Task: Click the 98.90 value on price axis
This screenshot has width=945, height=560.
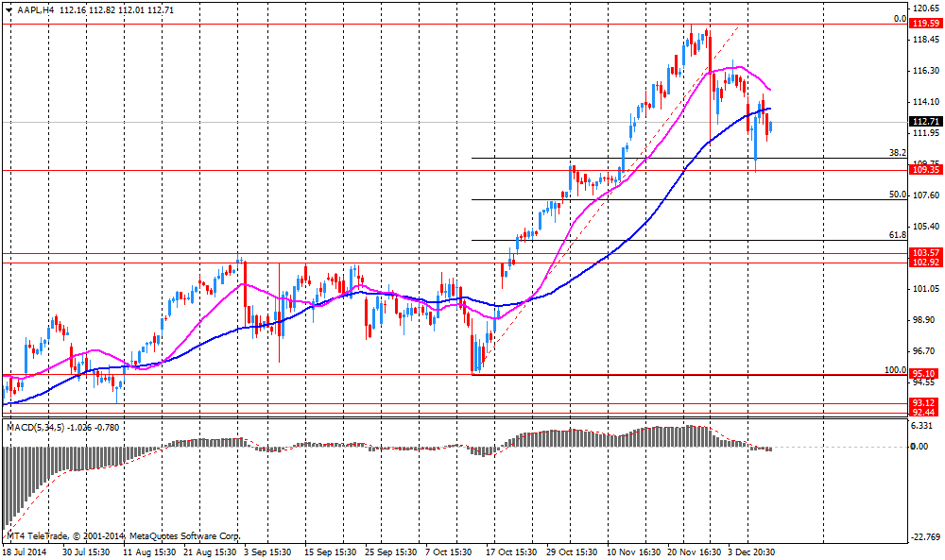Action: (926, 320)
